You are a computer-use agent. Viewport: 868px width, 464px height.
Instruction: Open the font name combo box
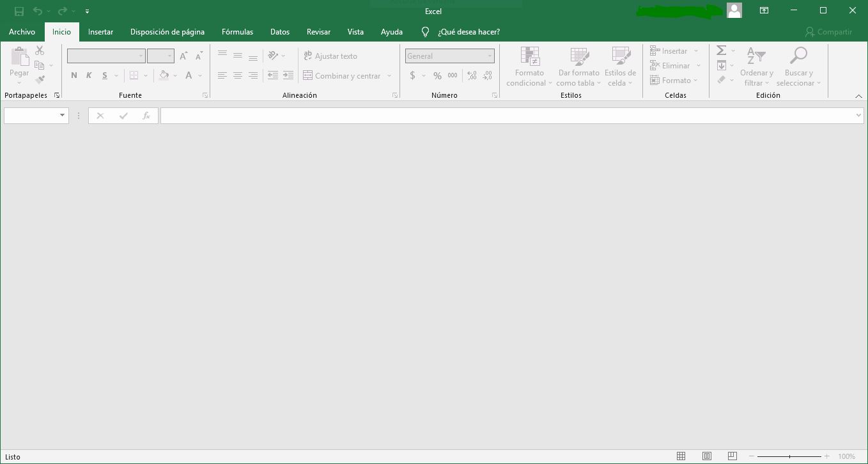click(105, 56)
